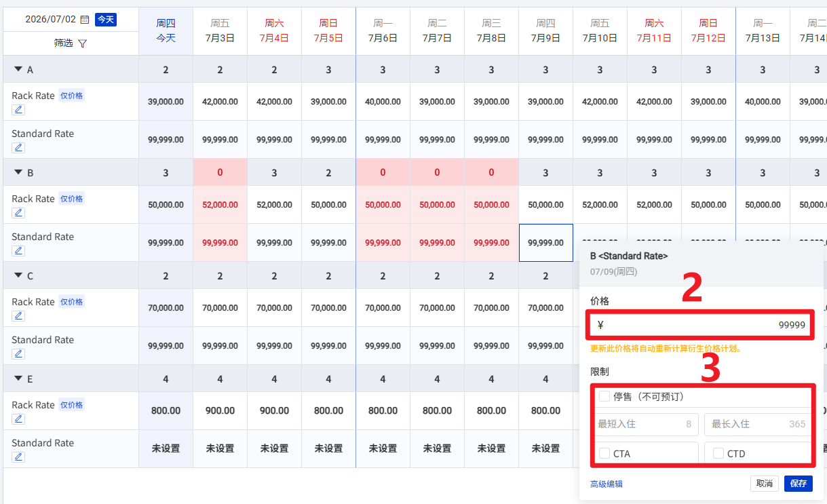
Task: Click E availability 4 under 周四 今天
Action: tap(166, 379)
